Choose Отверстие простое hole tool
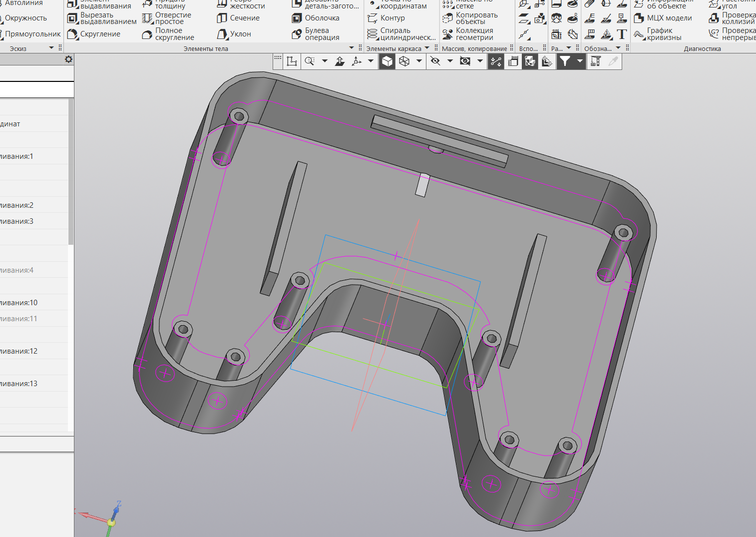Image resolution: width=756 pixels, height=537 pixels. (x=167, y=18)
